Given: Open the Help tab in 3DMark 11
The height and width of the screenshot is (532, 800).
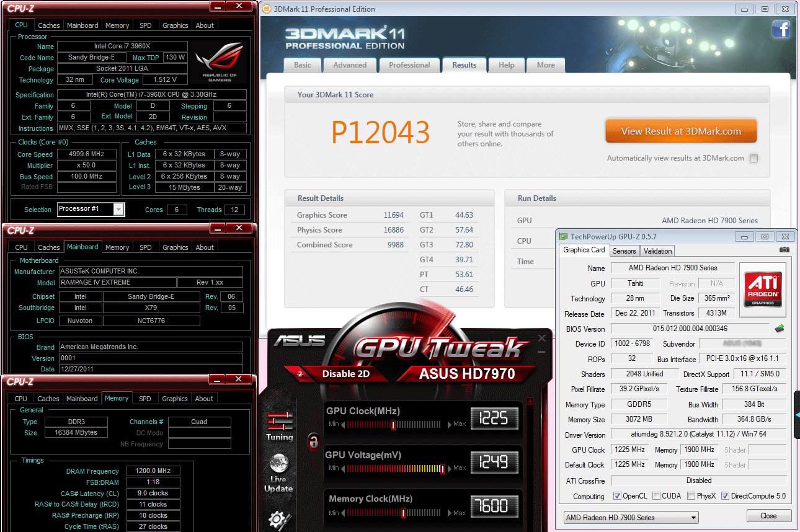Looking at the screenshot, I should coord(507,65).
